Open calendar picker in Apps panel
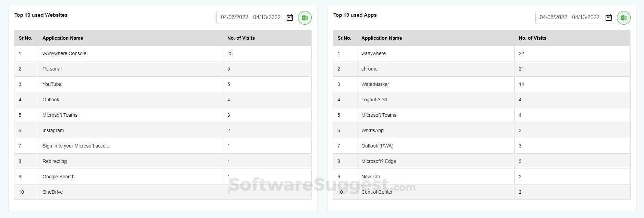The image size is (644, 218). point(609,17)
